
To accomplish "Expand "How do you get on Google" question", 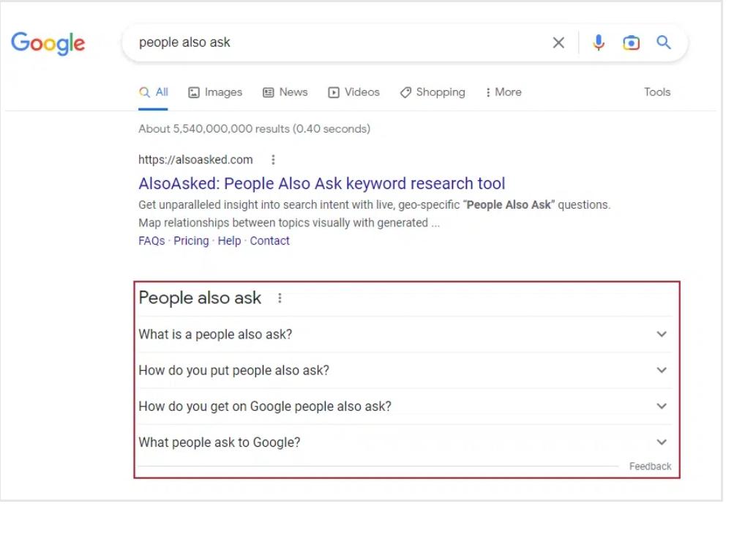I will click(x=662, y=407).
